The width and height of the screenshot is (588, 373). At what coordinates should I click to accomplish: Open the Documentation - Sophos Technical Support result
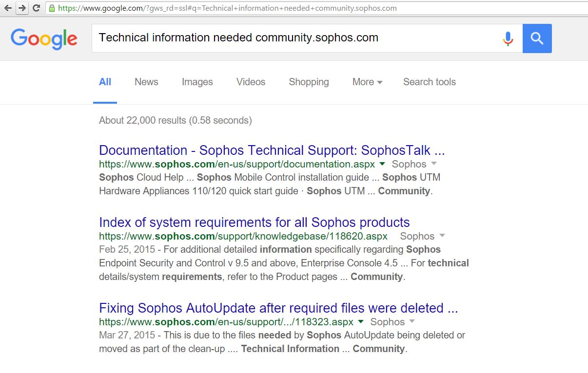tap(272, 150)
